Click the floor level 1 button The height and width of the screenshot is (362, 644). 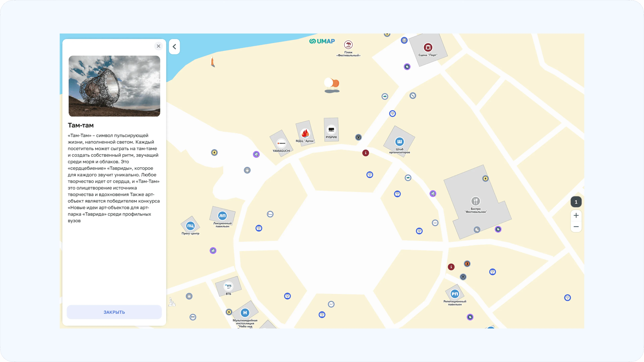[x=576, y=202]
